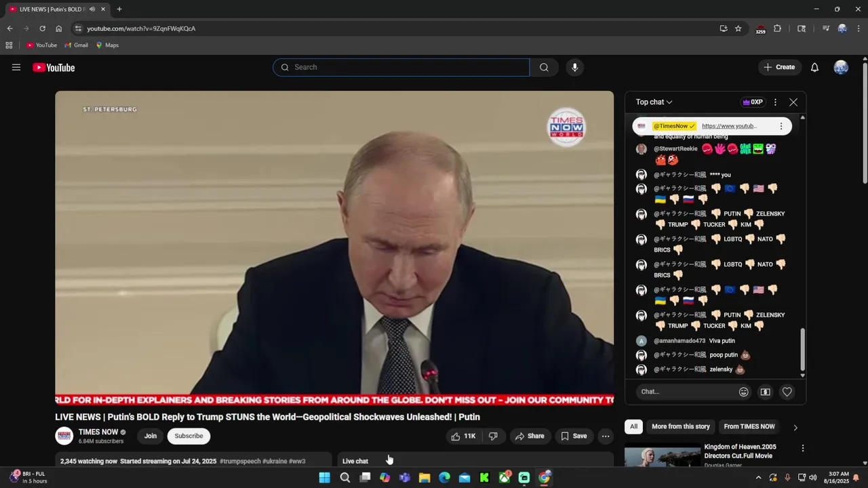Open the notifications bell

click(x=814, y=67)
